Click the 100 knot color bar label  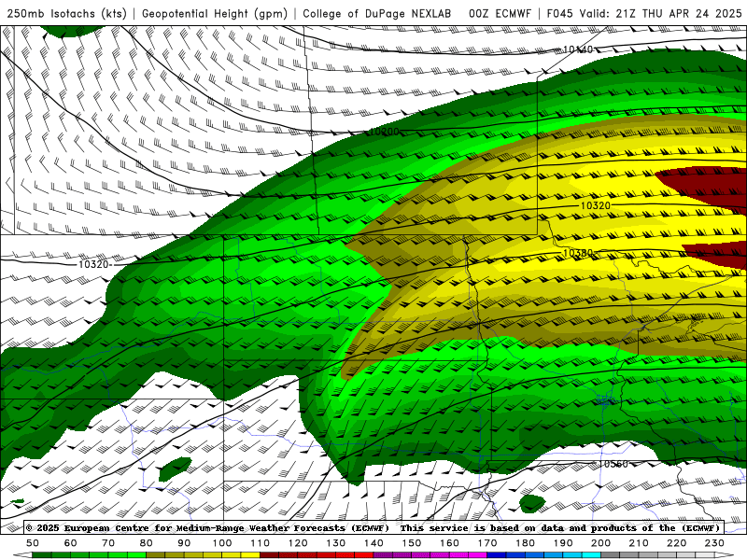click(222, 543)
